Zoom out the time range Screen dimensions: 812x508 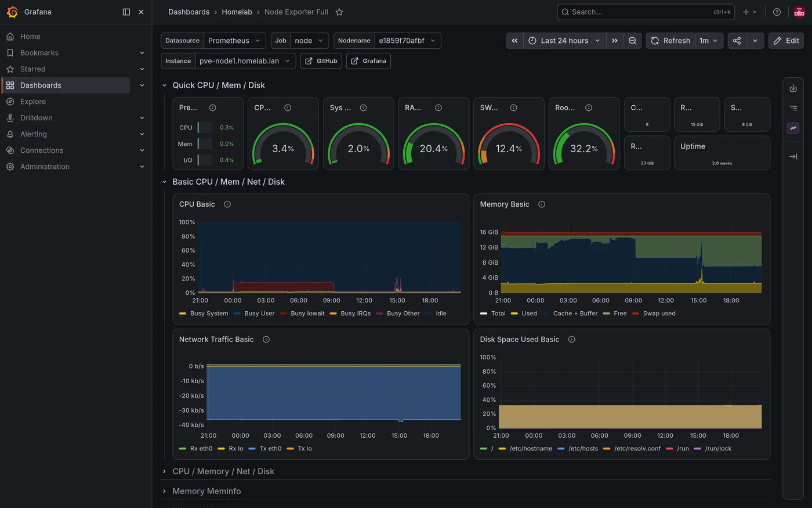pyautogui.click(x=633, y=41)
